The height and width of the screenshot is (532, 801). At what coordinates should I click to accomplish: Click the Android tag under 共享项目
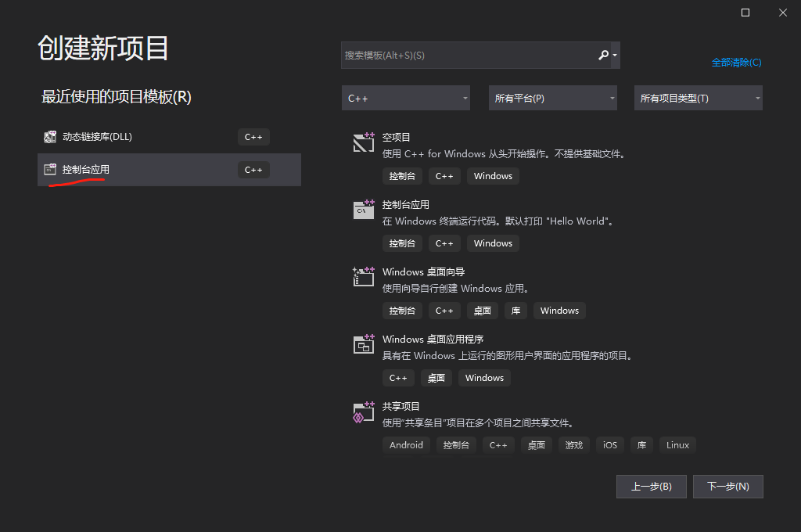coord(406,445)
